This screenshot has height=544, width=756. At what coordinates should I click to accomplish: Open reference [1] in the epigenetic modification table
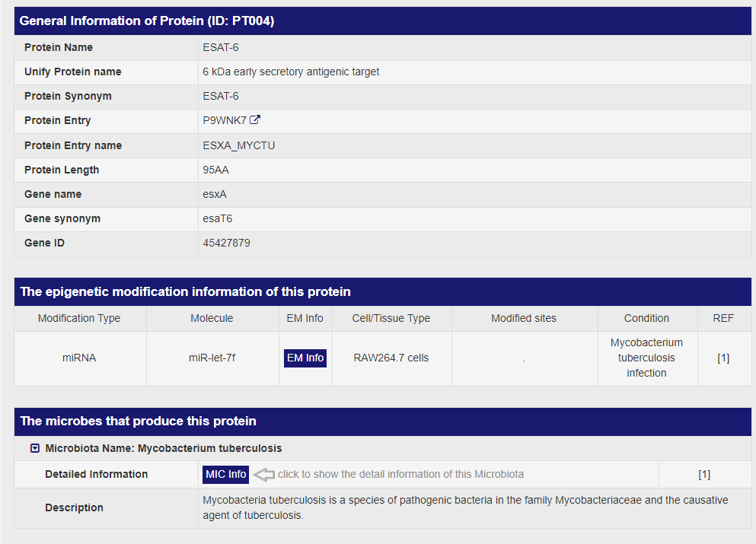click(x=723, y=358)
